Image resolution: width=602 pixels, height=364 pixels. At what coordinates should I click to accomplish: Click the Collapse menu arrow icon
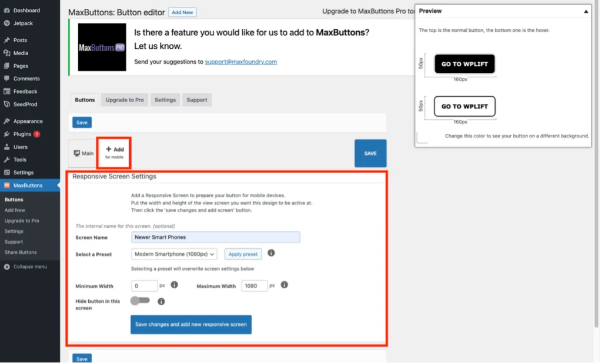click(x=7, y=267)
